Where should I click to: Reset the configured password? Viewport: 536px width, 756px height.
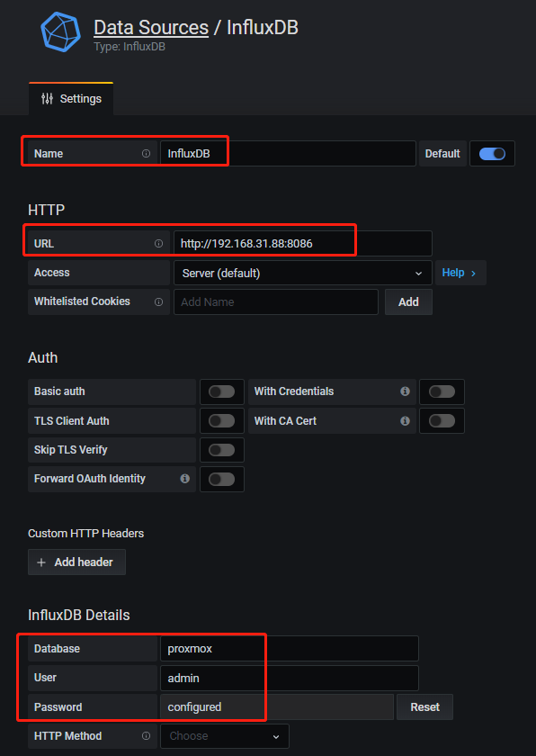click(424, 706)
